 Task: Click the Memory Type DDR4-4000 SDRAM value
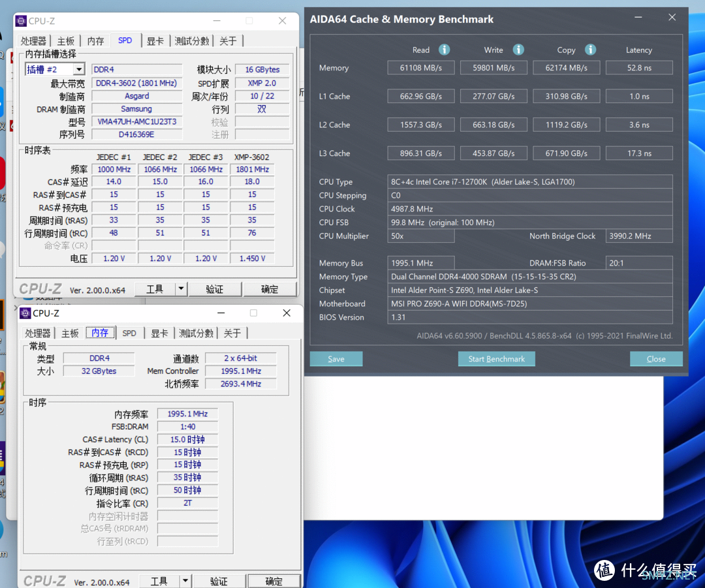coord(530,277)
